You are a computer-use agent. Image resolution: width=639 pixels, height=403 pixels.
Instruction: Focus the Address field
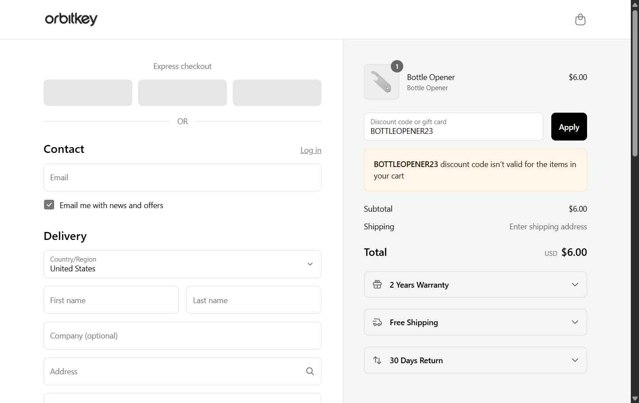tap(182, 371)
